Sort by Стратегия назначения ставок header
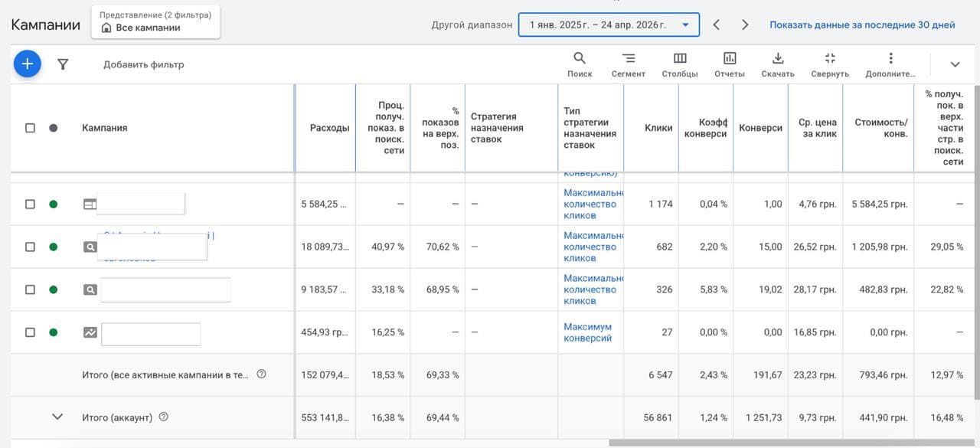This screenshot has height=448, width=980. 498,128
